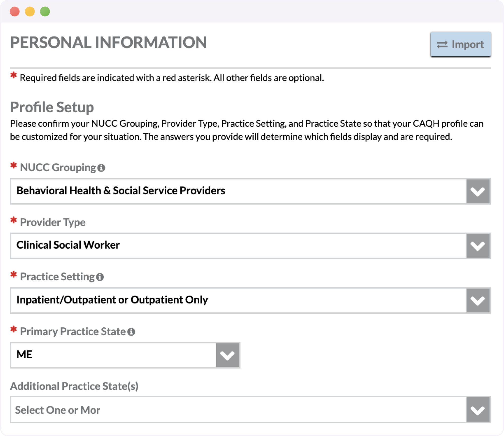Click the Import button
504x436 pixels.
coord(460,44)
